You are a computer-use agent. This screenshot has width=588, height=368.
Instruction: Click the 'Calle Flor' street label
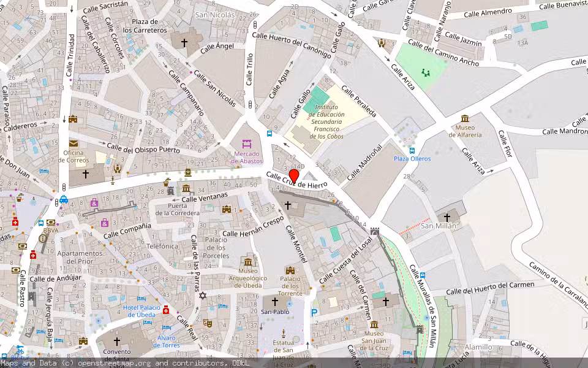point(505,144)
